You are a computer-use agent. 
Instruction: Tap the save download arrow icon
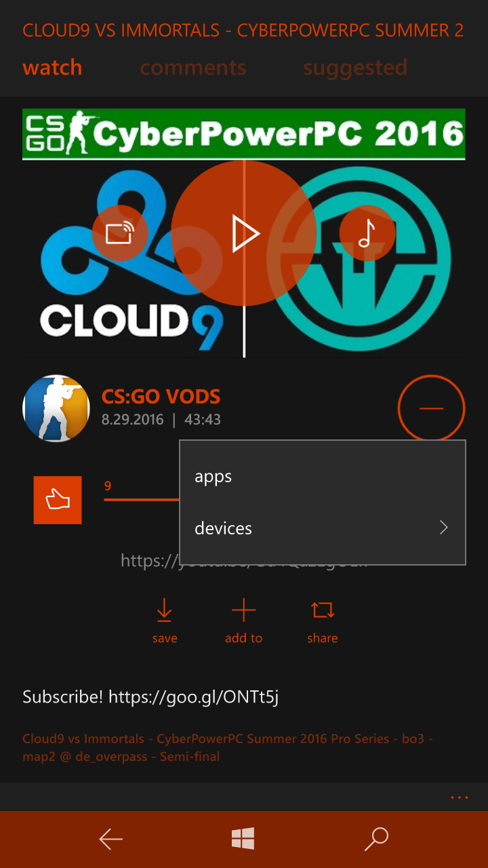pyautogui.click(x=164, y=612)
